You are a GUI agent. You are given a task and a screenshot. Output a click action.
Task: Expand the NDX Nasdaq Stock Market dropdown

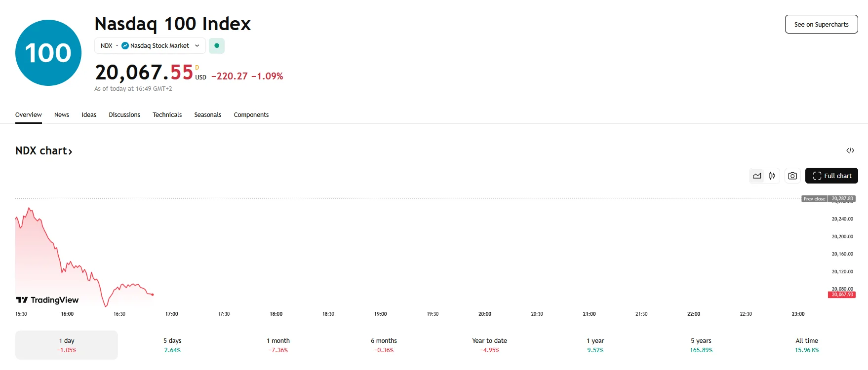[x=150, y=46]
